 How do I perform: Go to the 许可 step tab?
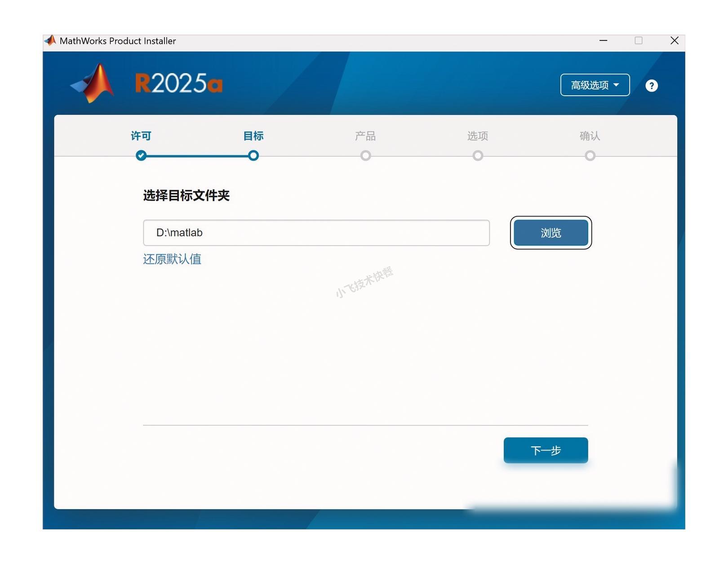click(x=141, y=136)
